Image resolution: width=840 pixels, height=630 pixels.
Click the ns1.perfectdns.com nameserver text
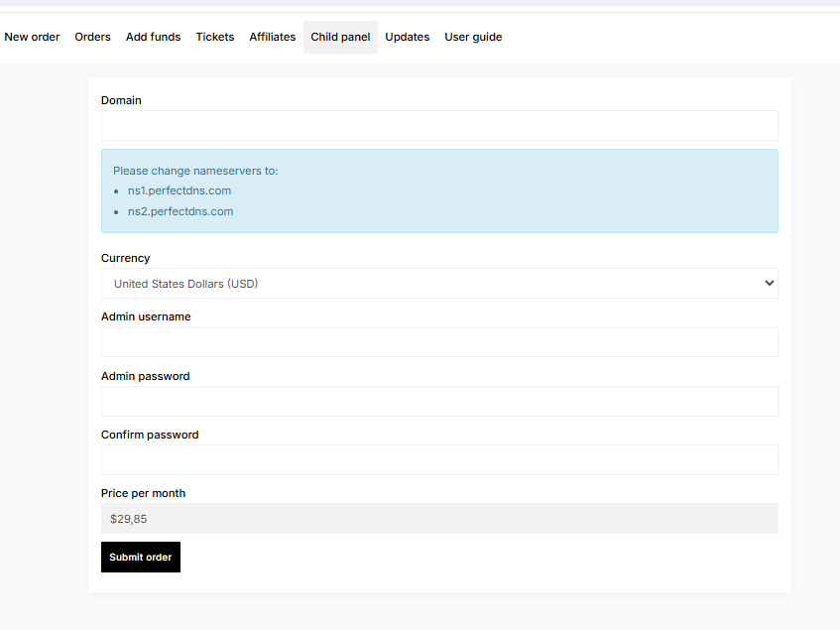click(180, 190)
